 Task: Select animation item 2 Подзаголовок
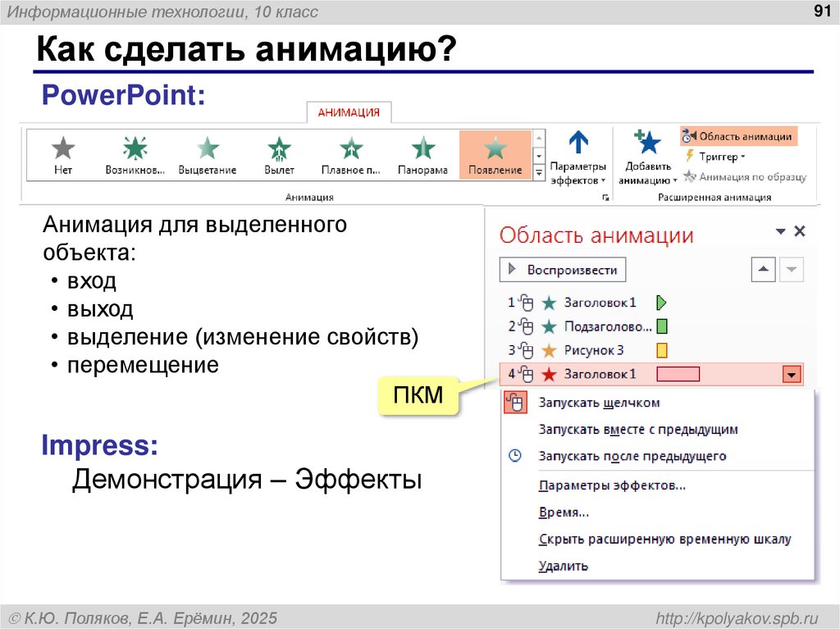click(x=651, y=326)
